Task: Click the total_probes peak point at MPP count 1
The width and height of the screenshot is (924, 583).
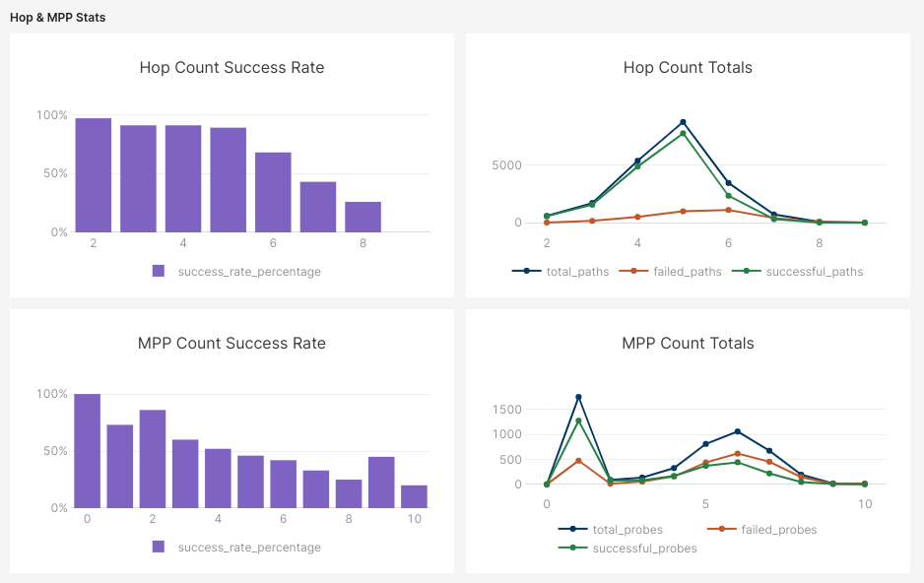Action: pyautogui.click(x=578, y=397)
